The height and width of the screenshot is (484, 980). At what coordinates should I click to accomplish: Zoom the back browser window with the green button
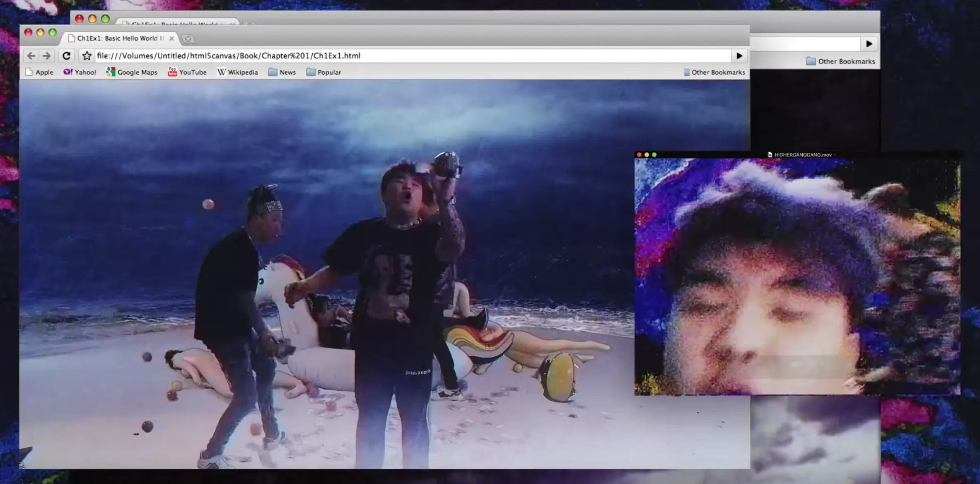pos(105,19)
